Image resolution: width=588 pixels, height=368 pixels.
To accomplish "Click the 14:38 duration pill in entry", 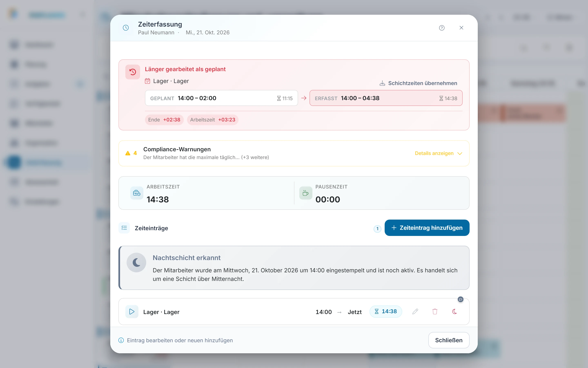I will (x=386, y=312).
